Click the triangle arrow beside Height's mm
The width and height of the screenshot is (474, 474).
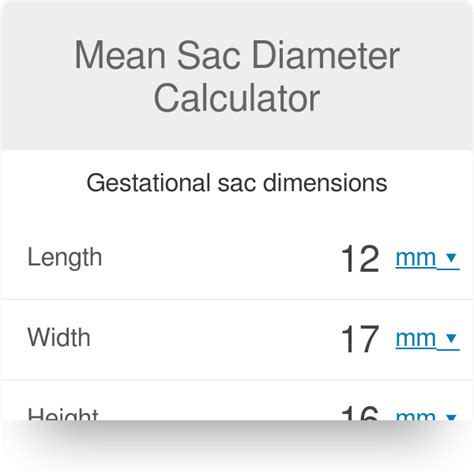click(451, 417)
